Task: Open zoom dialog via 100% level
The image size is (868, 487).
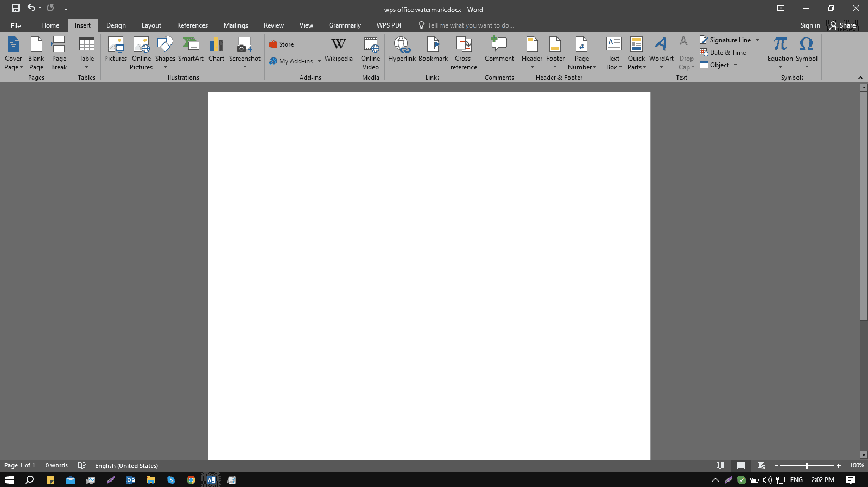Action: 857,466
